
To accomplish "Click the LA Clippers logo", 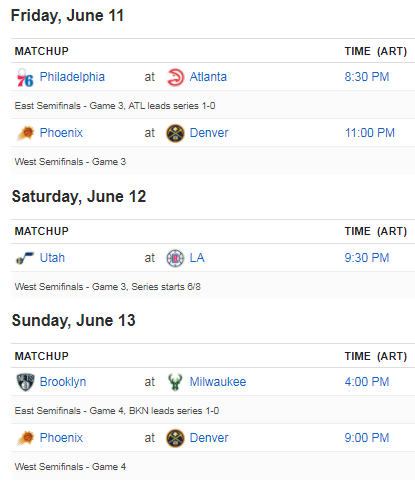I will 175,258.
